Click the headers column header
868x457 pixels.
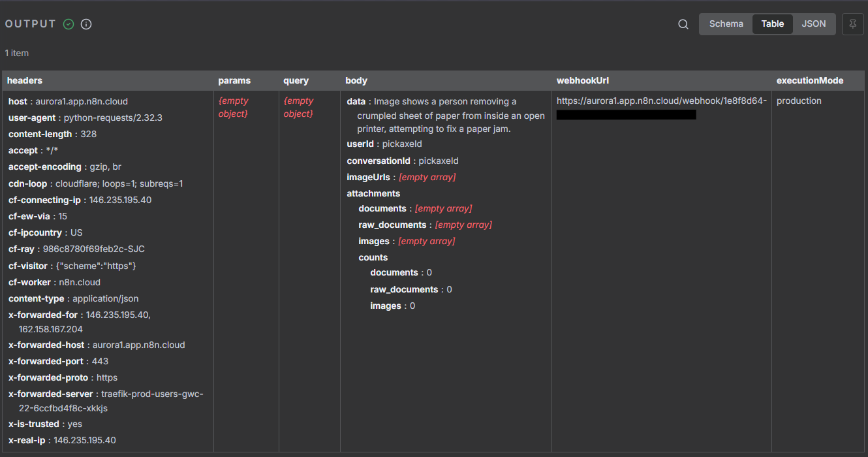coord(25,81)
